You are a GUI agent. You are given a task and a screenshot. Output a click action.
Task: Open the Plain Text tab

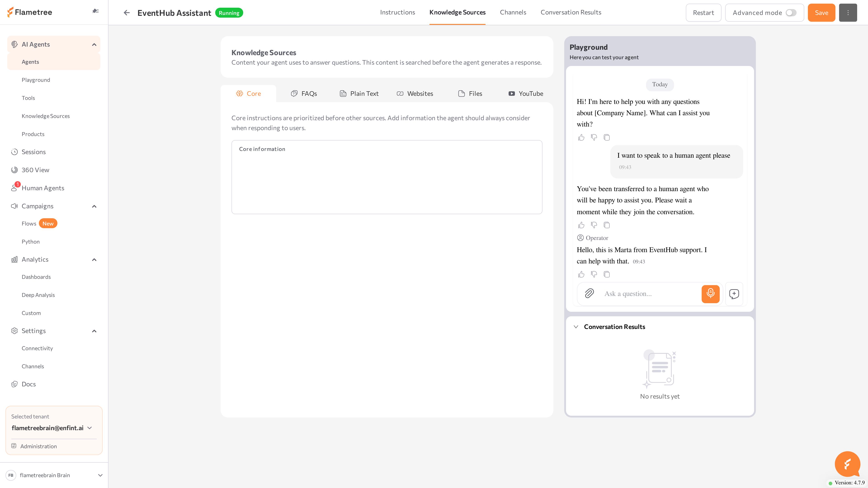[x=359, y=94]
